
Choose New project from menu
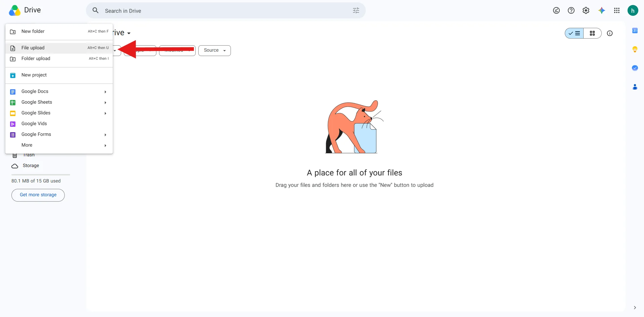click(x=59, y=75)
